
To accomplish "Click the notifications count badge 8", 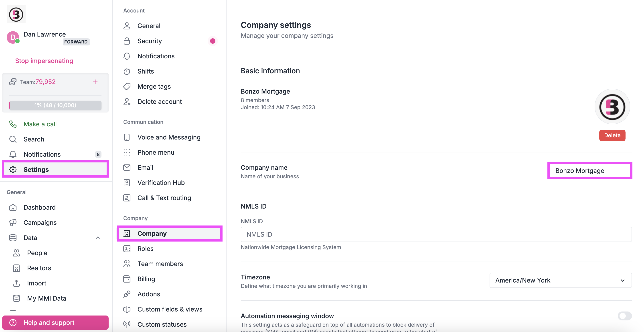I will pos(98,154).
